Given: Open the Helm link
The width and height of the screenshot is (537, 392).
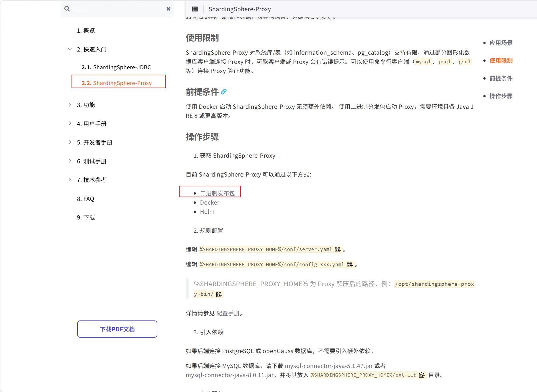Looking at the screenshot, I should (207, 212).
